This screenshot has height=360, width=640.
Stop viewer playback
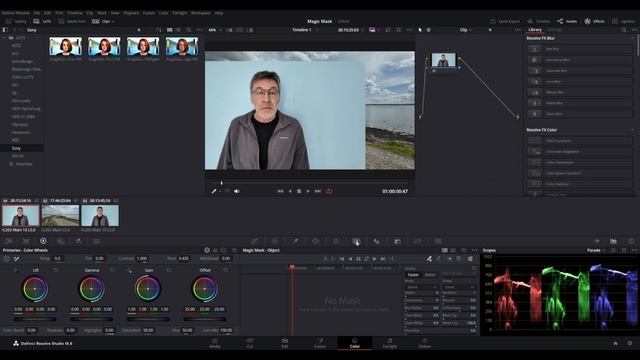(x=299, y=191)
